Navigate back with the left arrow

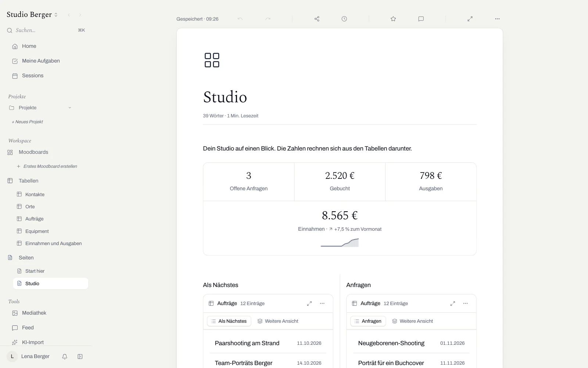(x=69, y=15)
